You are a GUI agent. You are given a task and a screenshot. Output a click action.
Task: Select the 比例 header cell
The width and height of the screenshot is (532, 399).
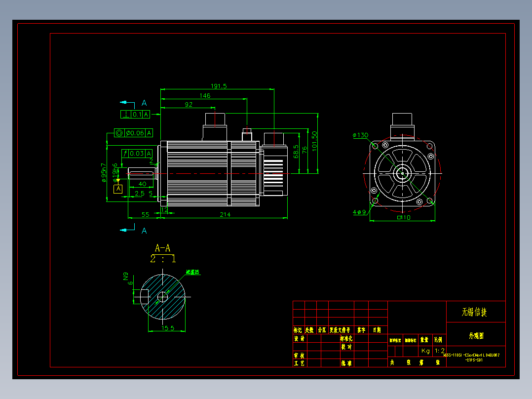438,340
